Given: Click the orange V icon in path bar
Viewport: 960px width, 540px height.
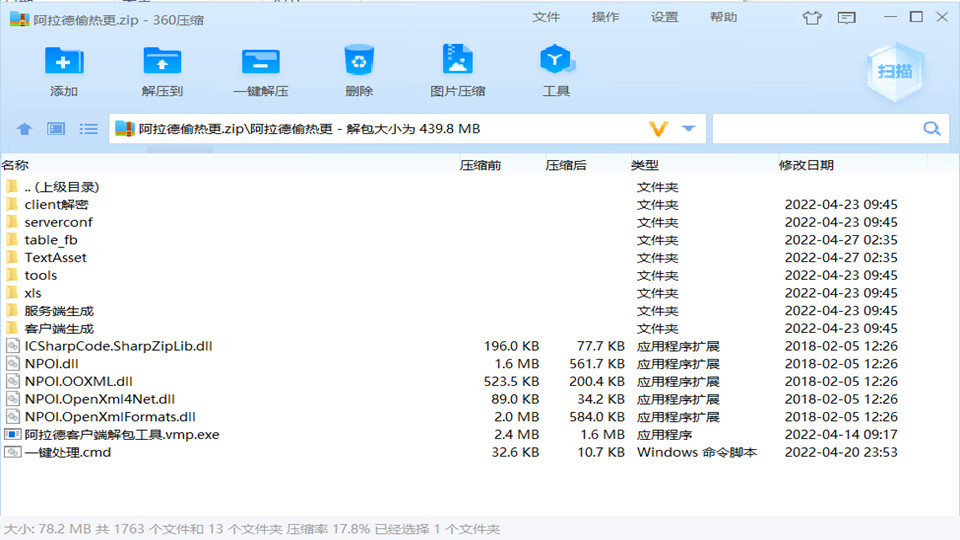Looking at the screenshot, I should (x=658, y=129).
